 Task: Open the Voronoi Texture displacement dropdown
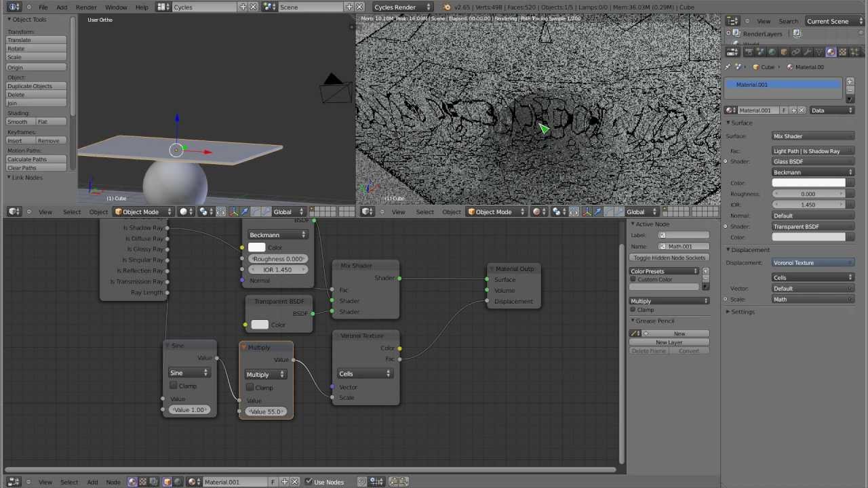pos(812,262)
